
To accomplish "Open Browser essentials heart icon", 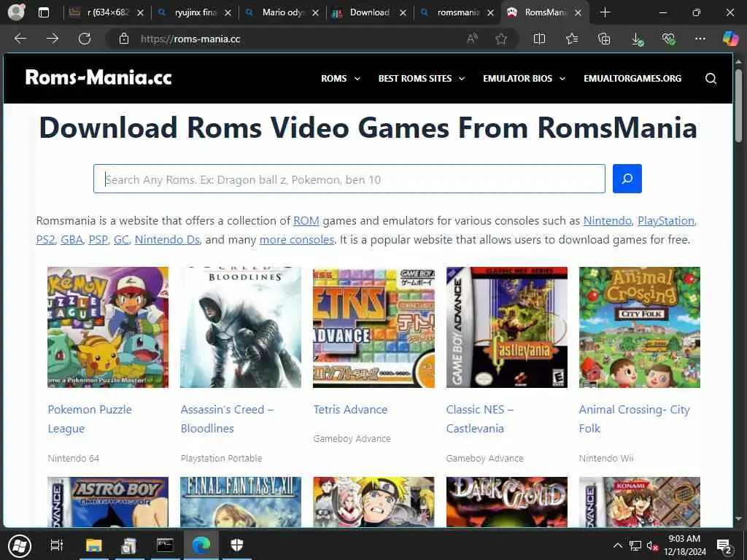I will click(669, 39).
